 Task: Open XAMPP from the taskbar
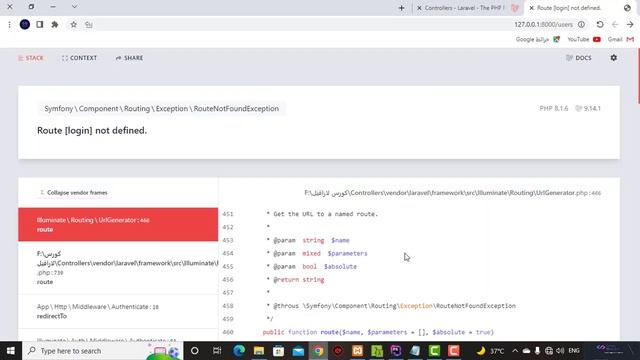(x=358, y=351)
